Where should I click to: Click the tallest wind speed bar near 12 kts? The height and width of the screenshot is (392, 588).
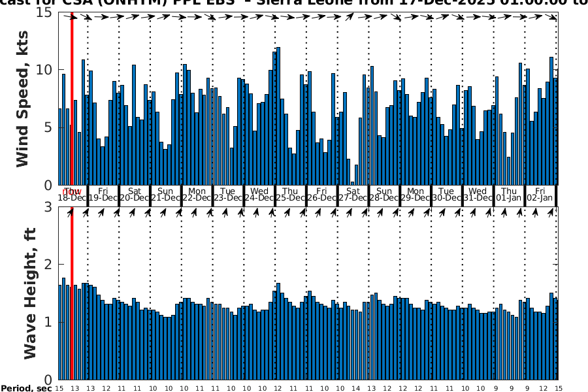point(278,116)
